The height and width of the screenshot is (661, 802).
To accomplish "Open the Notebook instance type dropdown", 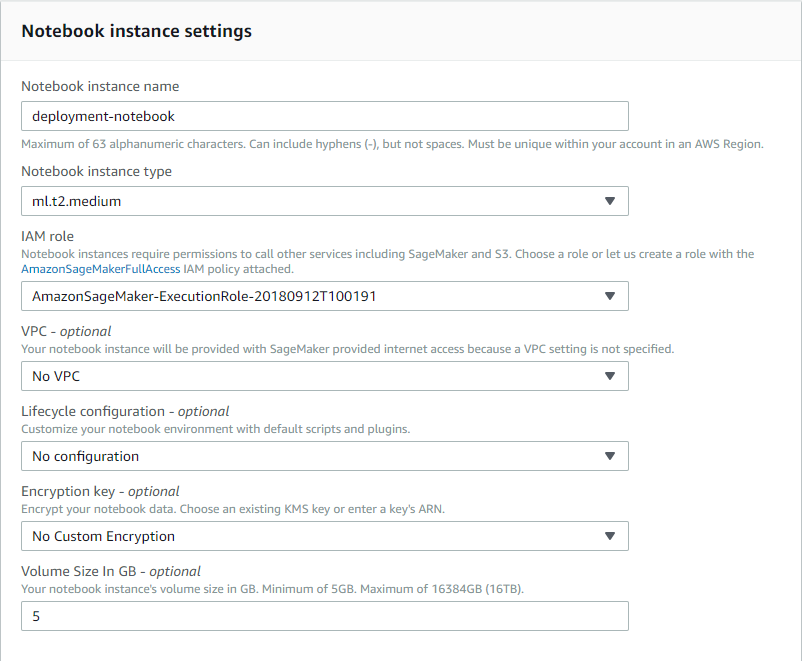I will tap(325, 201).
